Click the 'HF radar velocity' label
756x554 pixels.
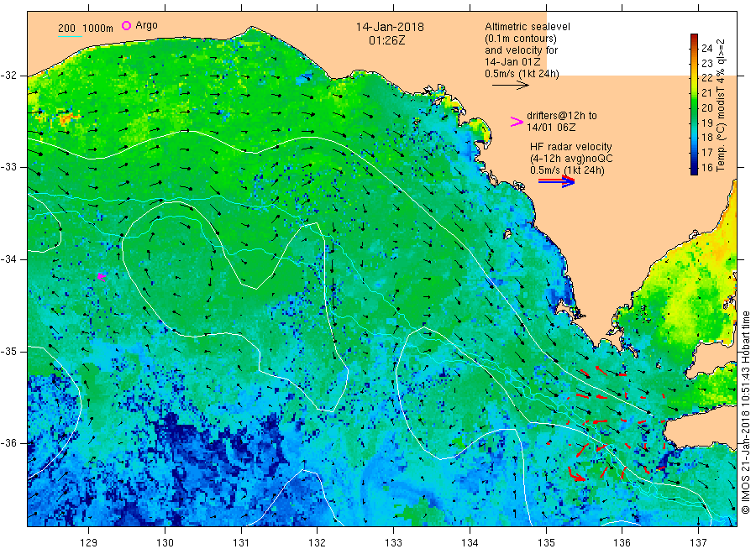click(x=571, y=146)
